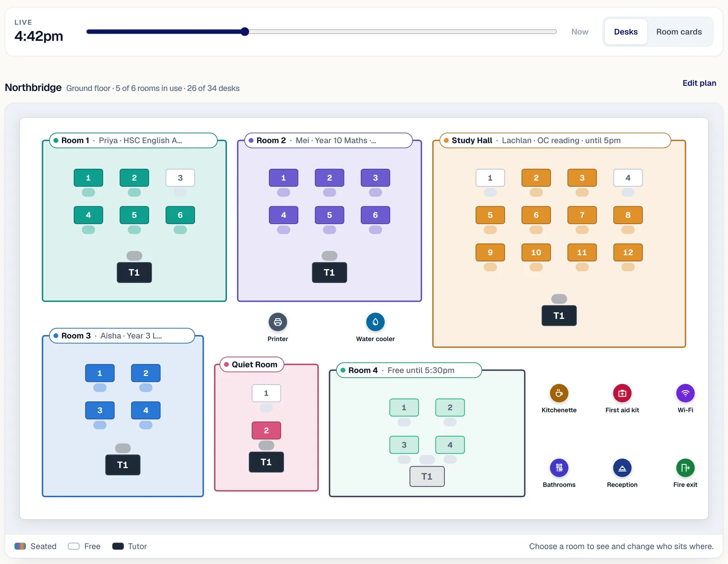Viewport: 728px width, 564px height.
Task: Select tutor desk T1 in Study Hall
Action: click(x=559, y=315)
